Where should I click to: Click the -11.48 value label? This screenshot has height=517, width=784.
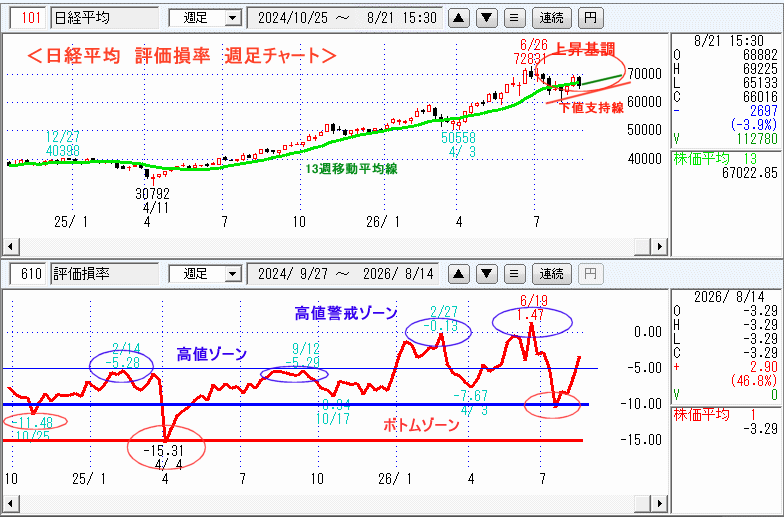pos(32,423)
